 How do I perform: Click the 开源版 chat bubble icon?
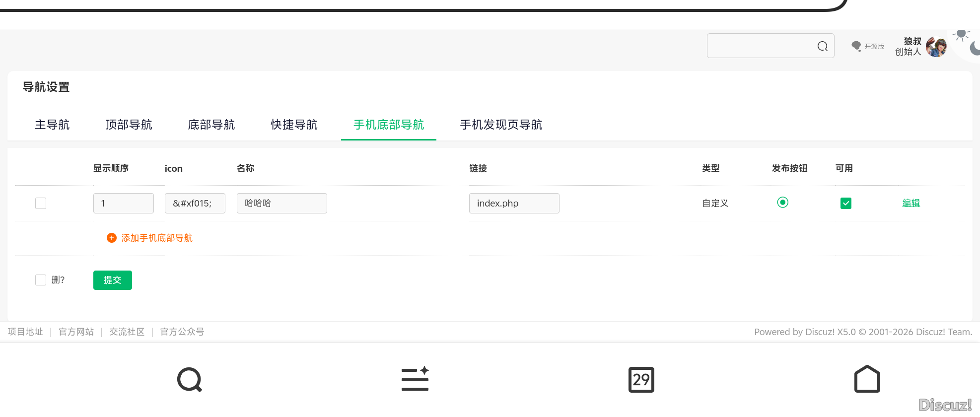point(856,46)
